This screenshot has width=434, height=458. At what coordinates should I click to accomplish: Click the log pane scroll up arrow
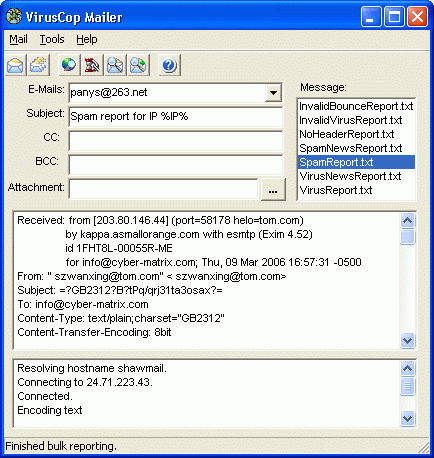pos(407,368)
